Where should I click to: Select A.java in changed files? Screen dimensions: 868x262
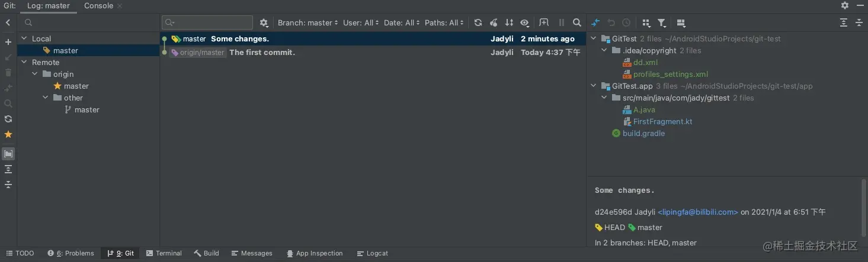(x=644, y=109)
